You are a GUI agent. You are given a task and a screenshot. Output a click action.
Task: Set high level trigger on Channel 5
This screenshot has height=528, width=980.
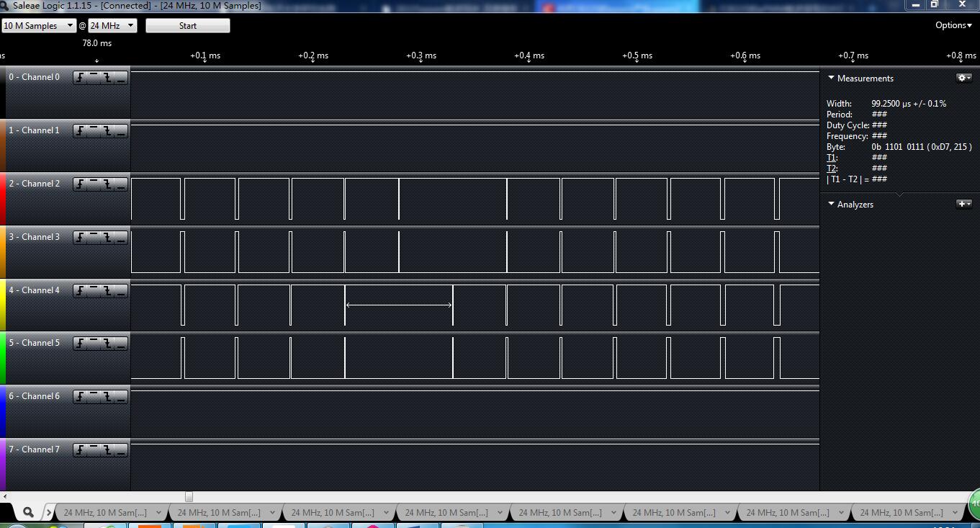click(93, 344)
